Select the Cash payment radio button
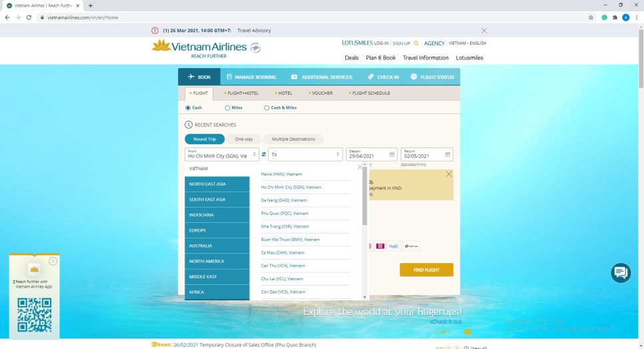The height and width of the screenshot is (349, 644). tap(188, 107)
